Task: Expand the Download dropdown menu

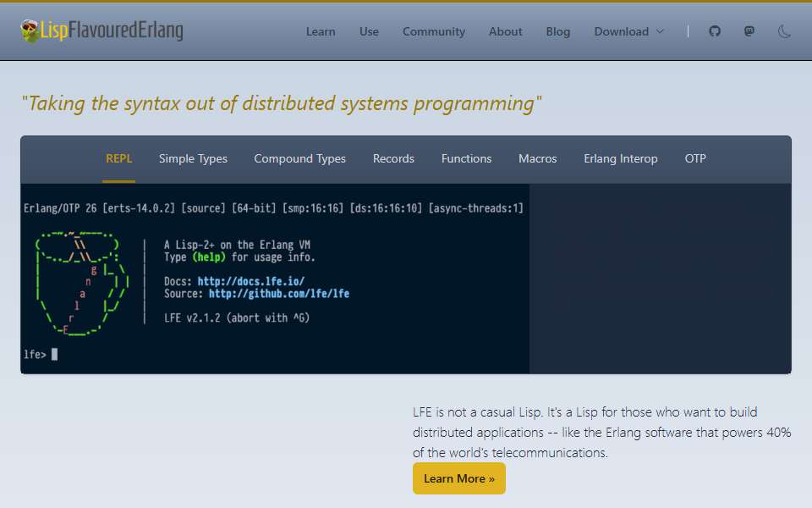Action: [628, 31]
